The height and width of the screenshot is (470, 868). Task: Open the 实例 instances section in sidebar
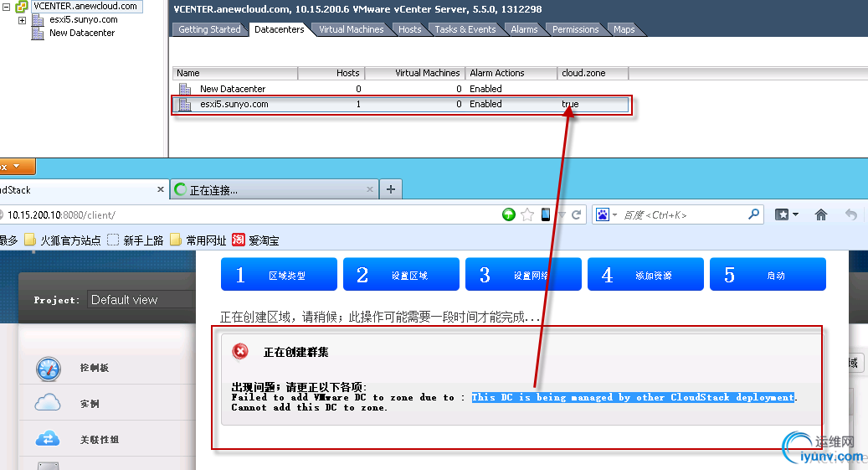point(108,404)
